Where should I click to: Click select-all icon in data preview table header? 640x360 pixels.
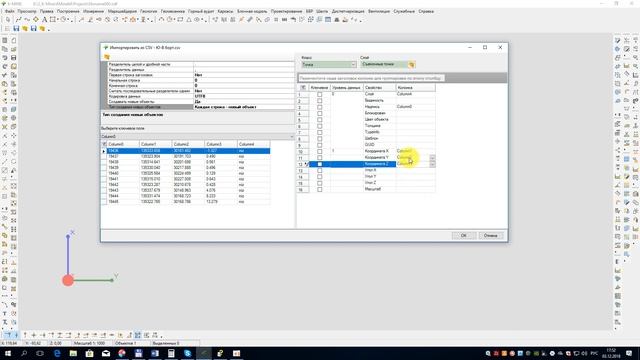(x=104, y=144)
